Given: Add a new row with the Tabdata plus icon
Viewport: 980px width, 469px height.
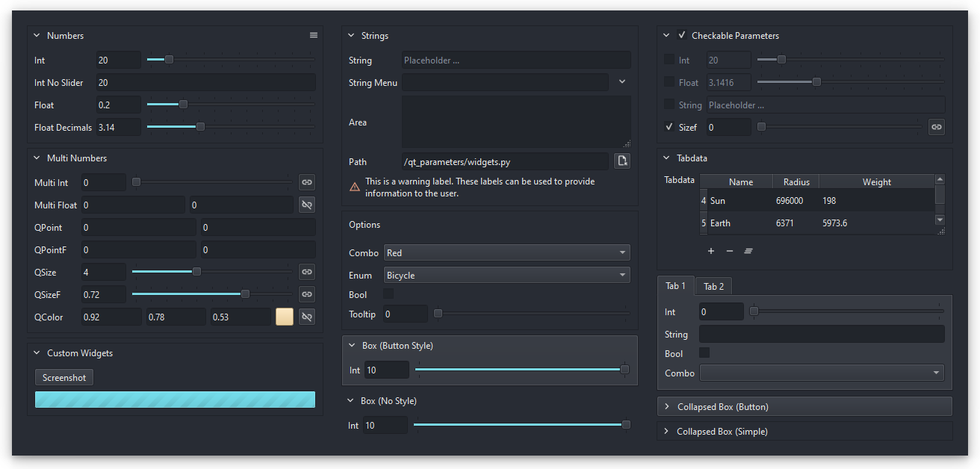Looking at the screenshot, I should (x=710, y=251).
